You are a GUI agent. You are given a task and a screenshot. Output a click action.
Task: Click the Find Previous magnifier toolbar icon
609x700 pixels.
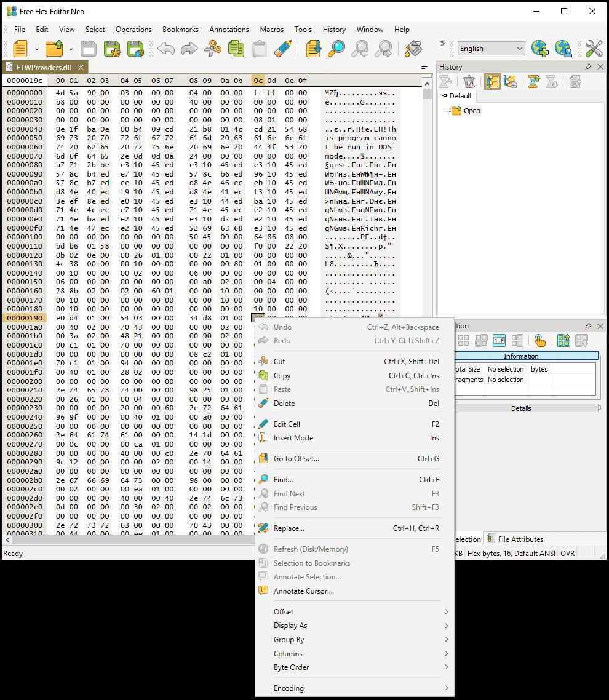[383, 49]
